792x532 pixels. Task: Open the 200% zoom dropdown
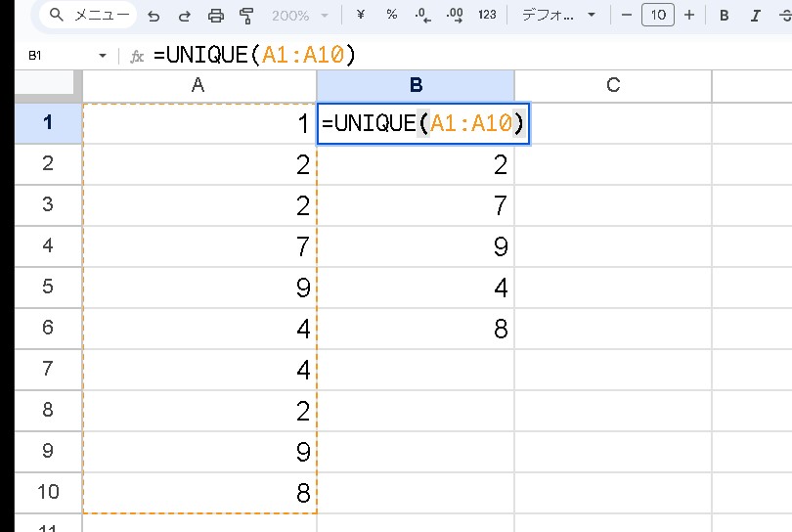coord(299,16)
